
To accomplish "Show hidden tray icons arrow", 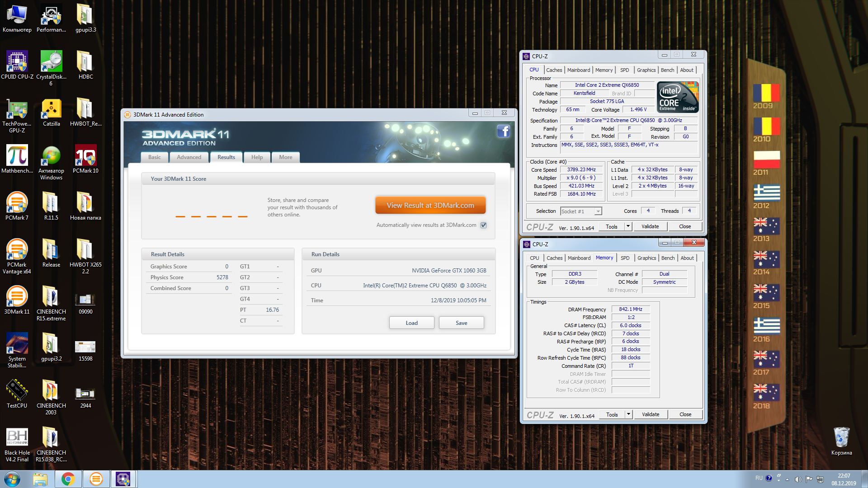I will click(x=788, y=479).
